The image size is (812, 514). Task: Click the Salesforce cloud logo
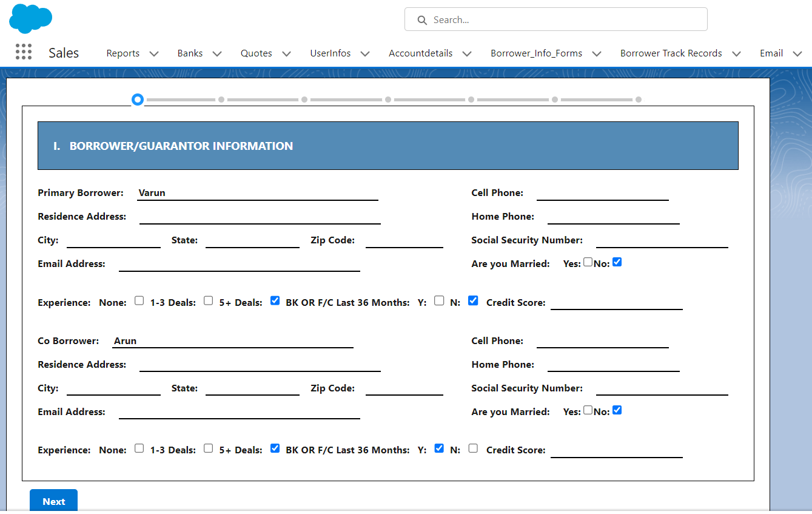30,18
